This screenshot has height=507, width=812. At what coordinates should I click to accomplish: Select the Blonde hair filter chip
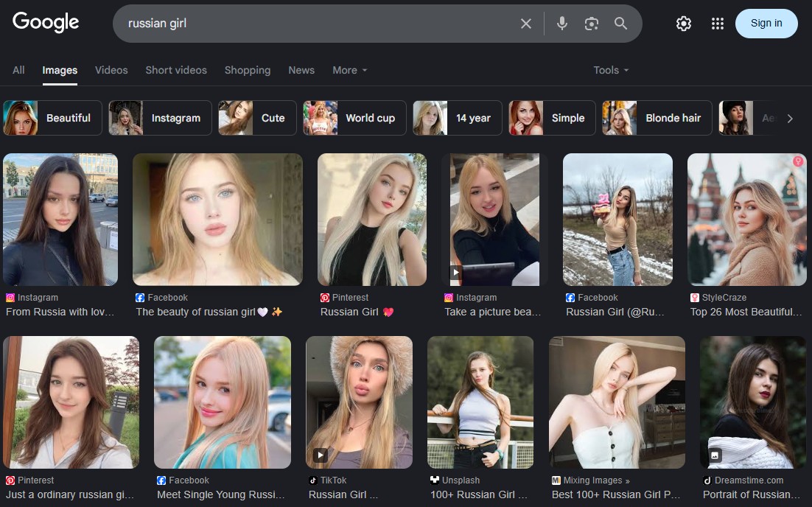pos(657,118)
